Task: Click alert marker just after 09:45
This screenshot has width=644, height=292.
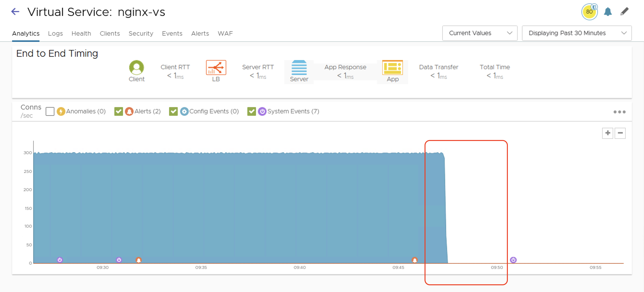Action: (414, 260)
